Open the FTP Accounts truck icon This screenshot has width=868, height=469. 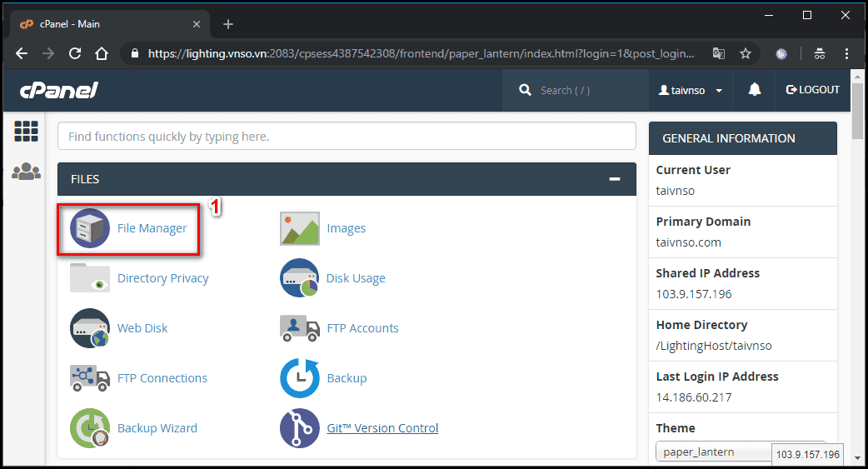[300, 328]
